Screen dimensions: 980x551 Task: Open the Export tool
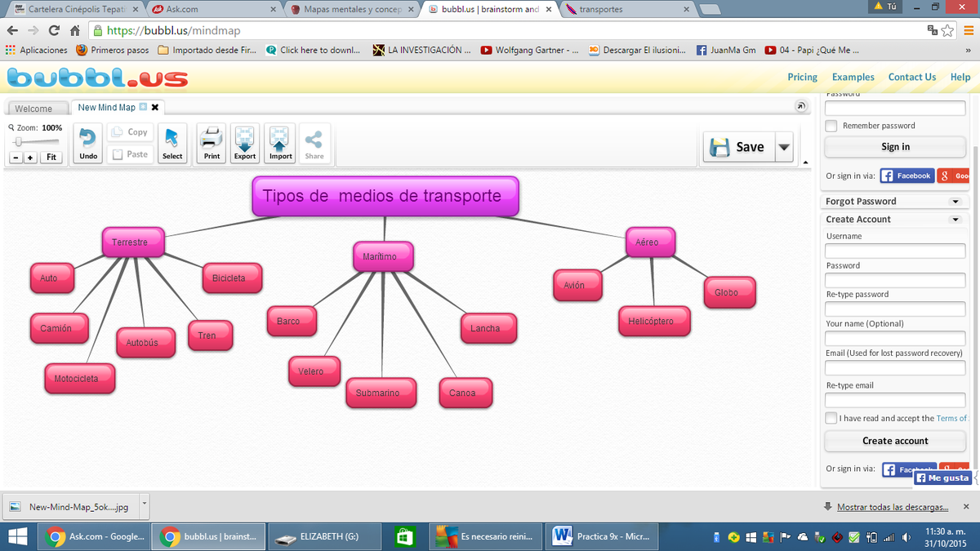pyautogui.click(x=245, y=144)
